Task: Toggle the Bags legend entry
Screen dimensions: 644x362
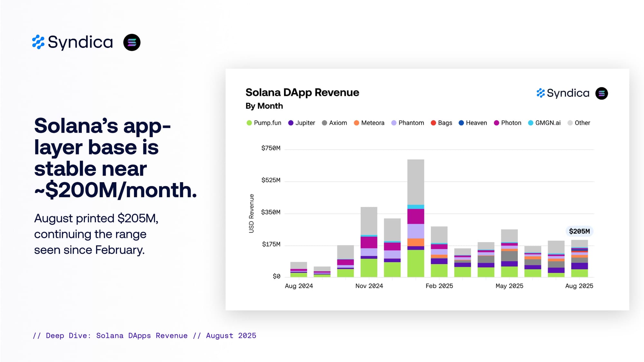Action: click(x=441, y=123)
